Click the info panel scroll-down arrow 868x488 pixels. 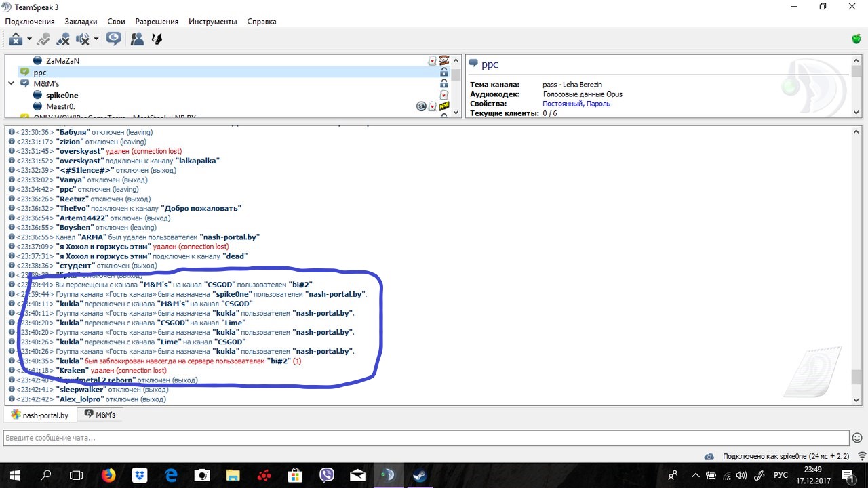(x=856, y=113)
